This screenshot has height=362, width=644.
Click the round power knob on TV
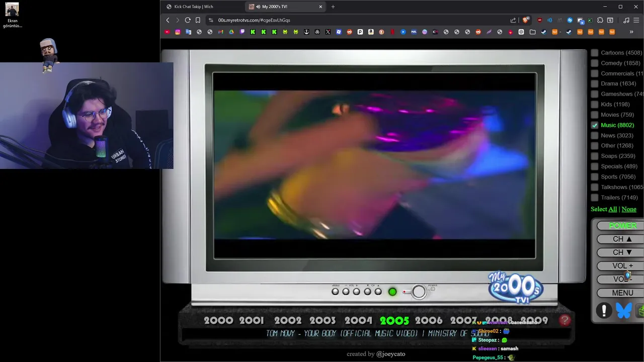point(419,292)
